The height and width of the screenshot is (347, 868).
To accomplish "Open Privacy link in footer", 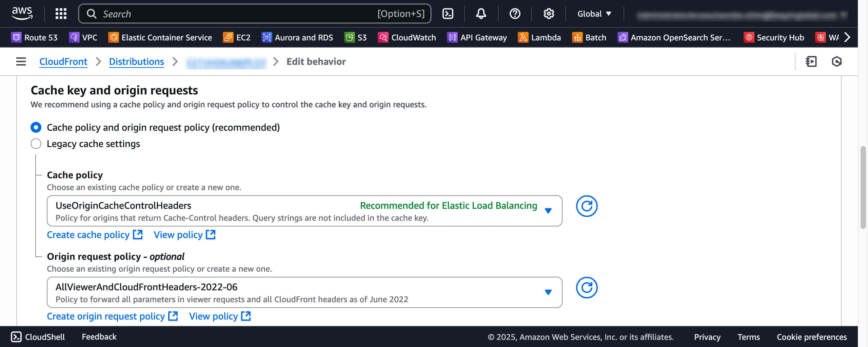I will point(707,337).
